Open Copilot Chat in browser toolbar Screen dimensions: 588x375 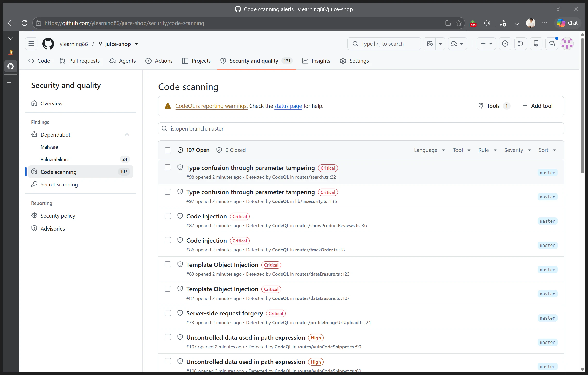point(567,23)
